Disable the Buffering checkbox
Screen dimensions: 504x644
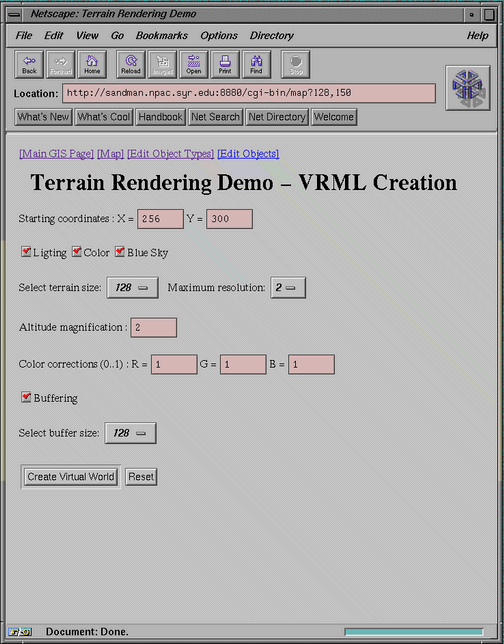tap(26, 397)
